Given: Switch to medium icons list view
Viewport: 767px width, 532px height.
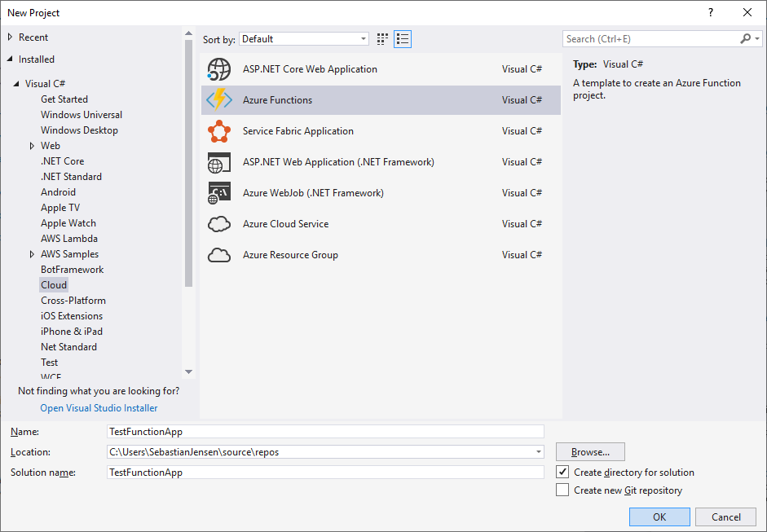Looking at the screenshot, I should coord(403,39).
